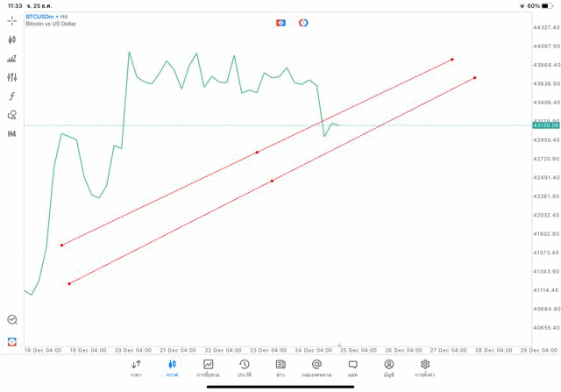The image size is (561, 392).
Task: Open the แชท (chat) tab
Action: 352,368
